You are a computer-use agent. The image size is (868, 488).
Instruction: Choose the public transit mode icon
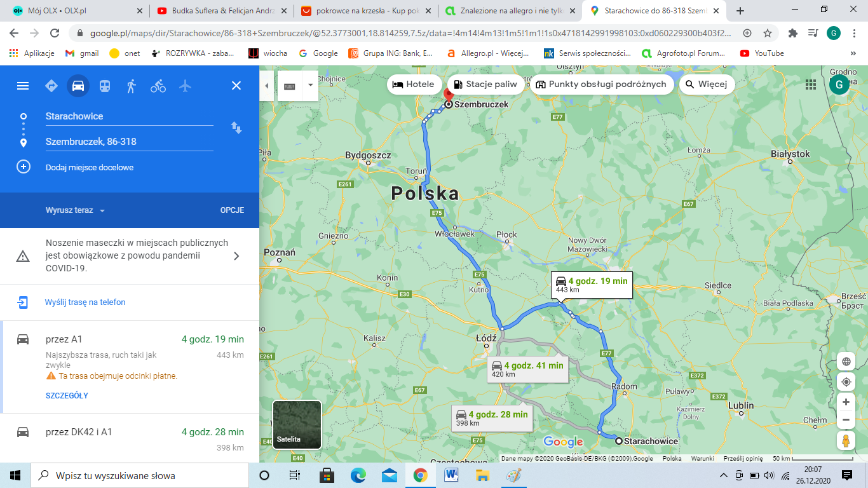click(105, 86)
